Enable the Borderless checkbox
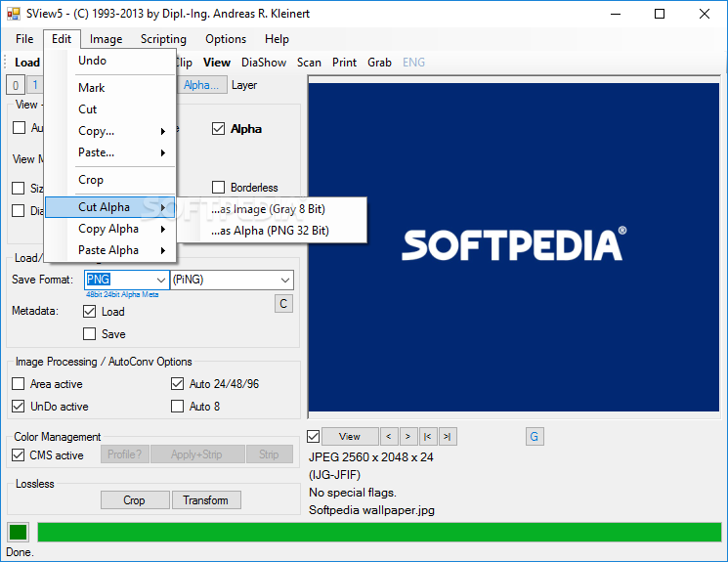728x562 pixels. (x=218, y=188)
